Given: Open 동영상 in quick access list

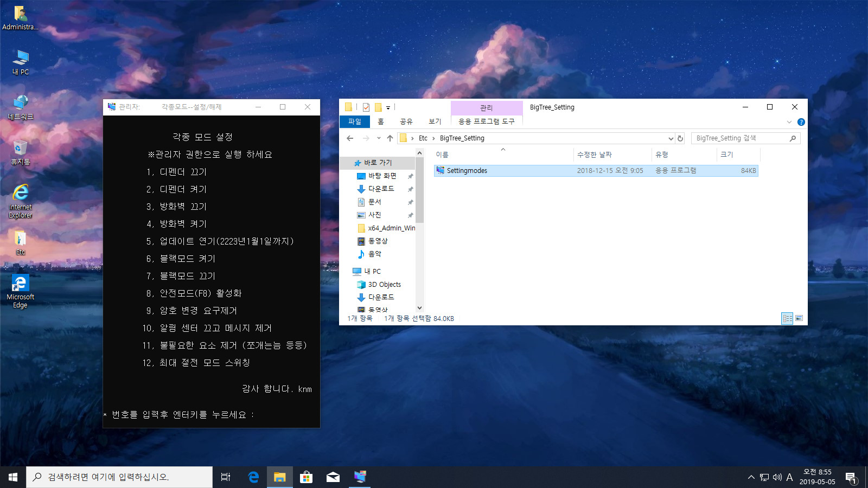Looking at the screenshot, I should point(378,241).
